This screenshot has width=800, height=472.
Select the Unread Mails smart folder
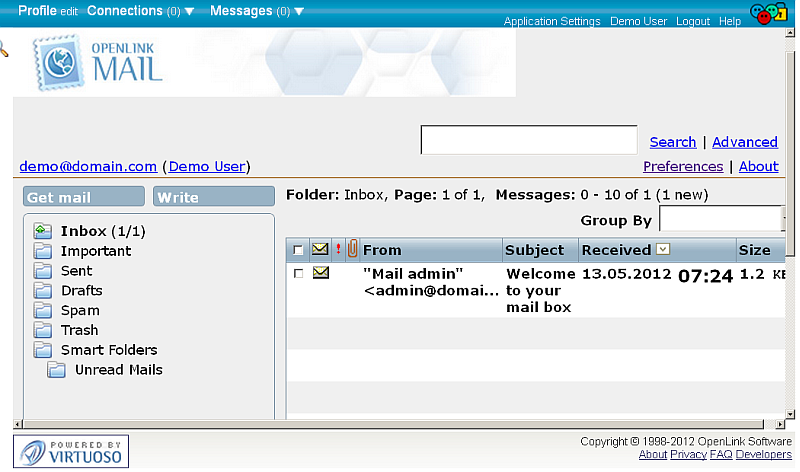click(118, 370)
